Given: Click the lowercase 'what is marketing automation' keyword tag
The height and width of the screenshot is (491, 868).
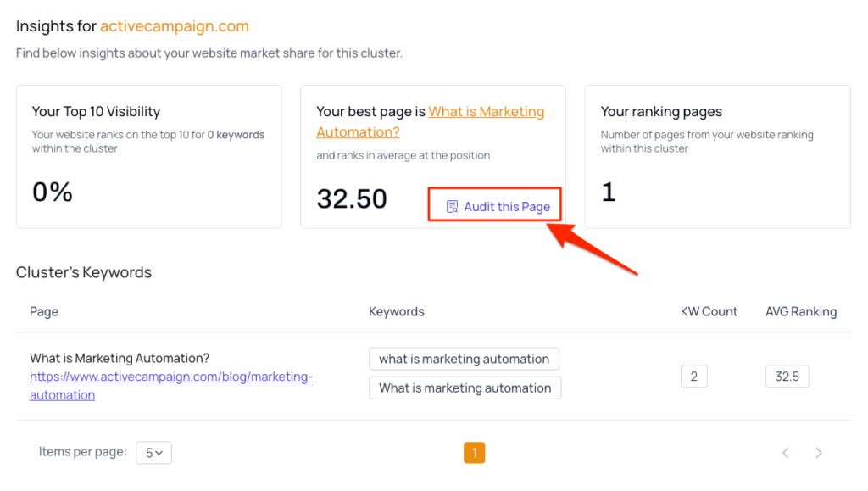Looking at the screenshot, I should (464, 359).
